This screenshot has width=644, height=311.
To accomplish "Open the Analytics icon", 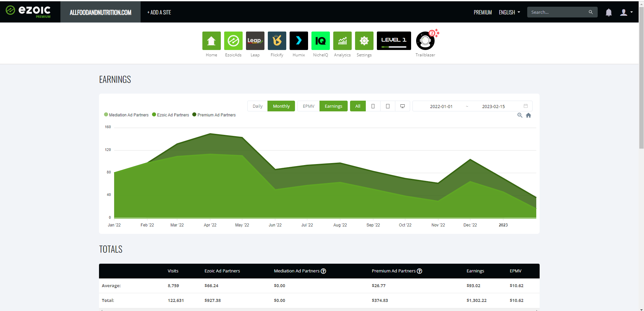I will [x=342, y=41].
